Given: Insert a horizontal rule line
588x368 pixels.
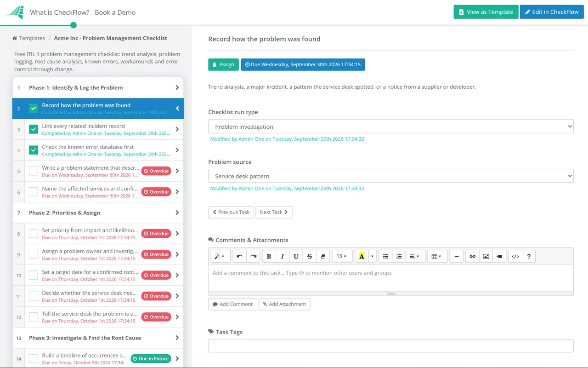Looking at the screenshot, I should [456, 256].
